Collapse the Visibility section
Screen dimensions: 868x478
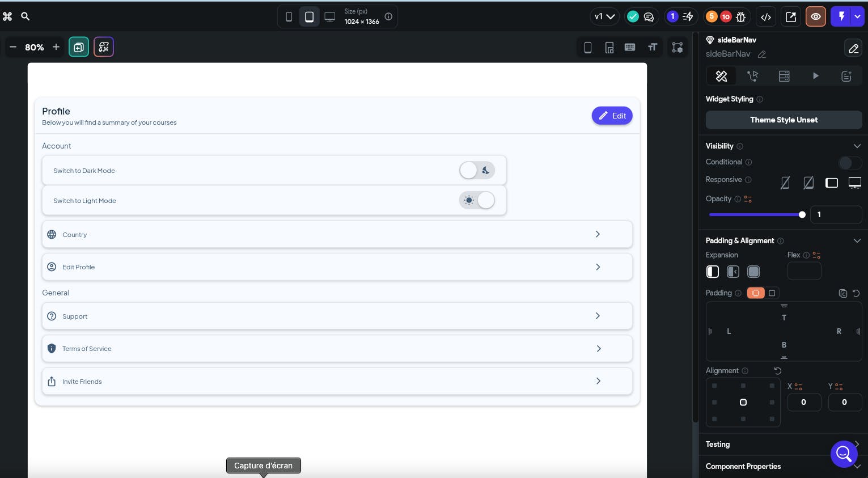click(x=857, y=146)
